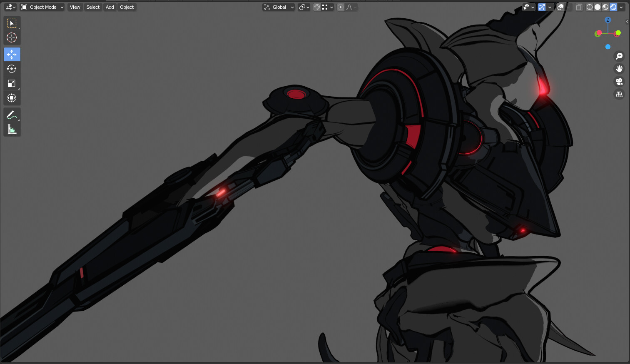Viewport: 630px width, 364px height.
Task: Switch viewport shading to Solid mode
Action: [x=597, y=7]
